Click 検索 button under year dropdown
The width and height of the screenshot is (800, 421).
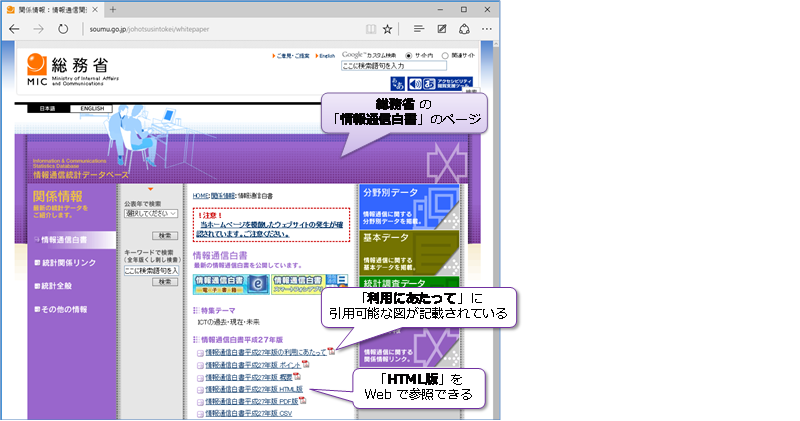[165, 236]
